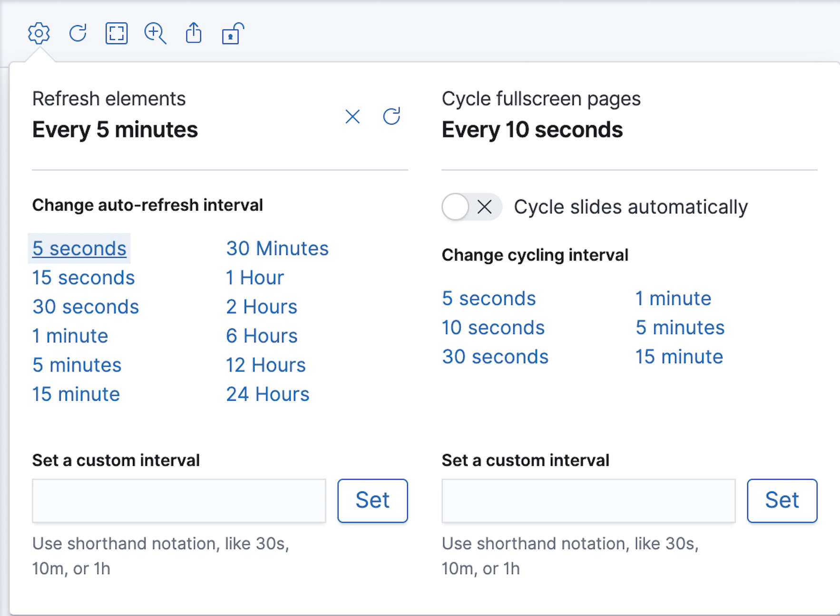The height and width of the screenshot is (616, 840).
Task: Clear the refresh interval with the X icon
Action: (352, 116)
